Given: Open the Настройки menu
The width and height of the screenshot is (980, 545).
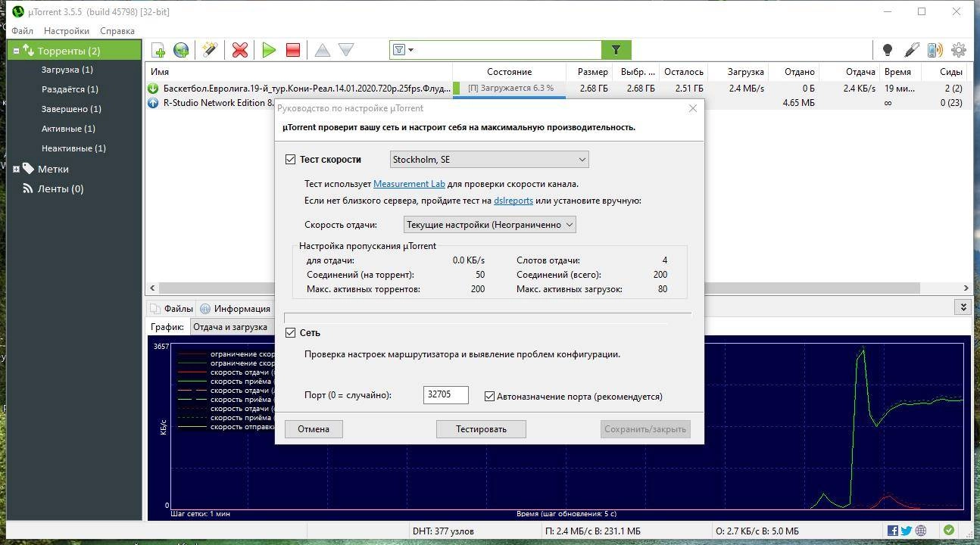Looking at the screenshot, I should (67, 31).
